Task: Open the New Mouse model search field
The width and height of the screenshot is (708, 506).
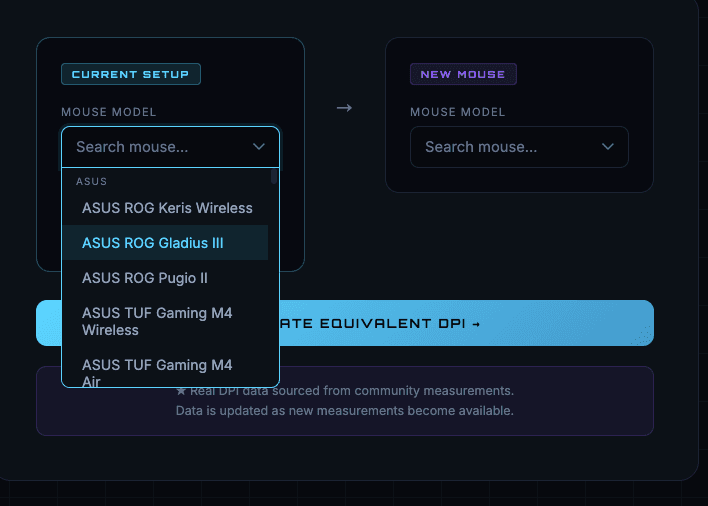Action: tap(519, 147)
